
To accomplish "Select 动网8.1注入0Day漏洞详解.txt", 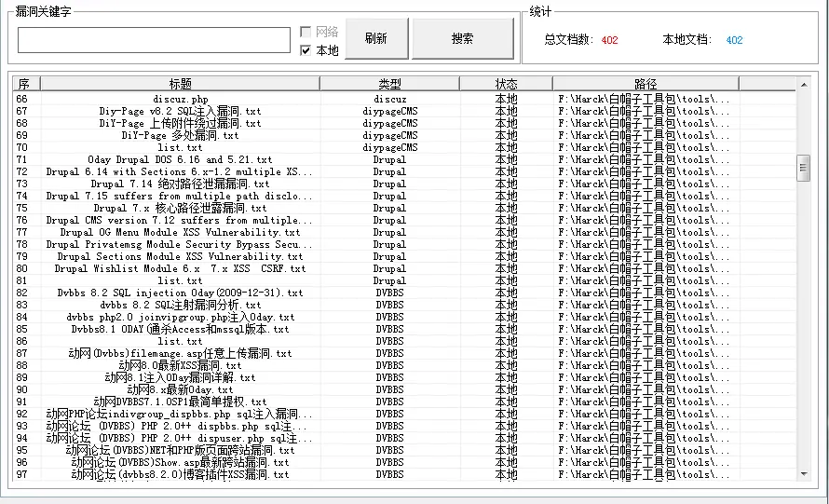I will click(181, 378).
